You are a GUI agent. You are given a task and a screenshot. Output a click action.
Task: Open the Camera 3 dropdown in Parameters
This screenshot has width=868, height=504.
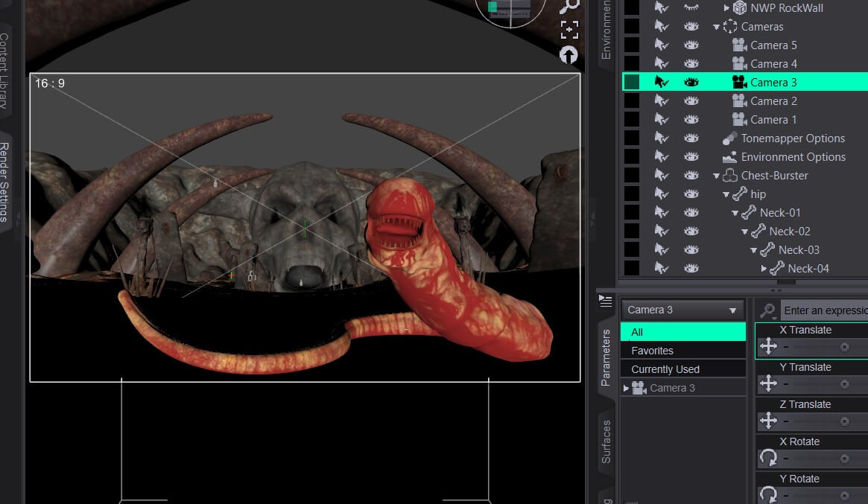click(683, 310)
